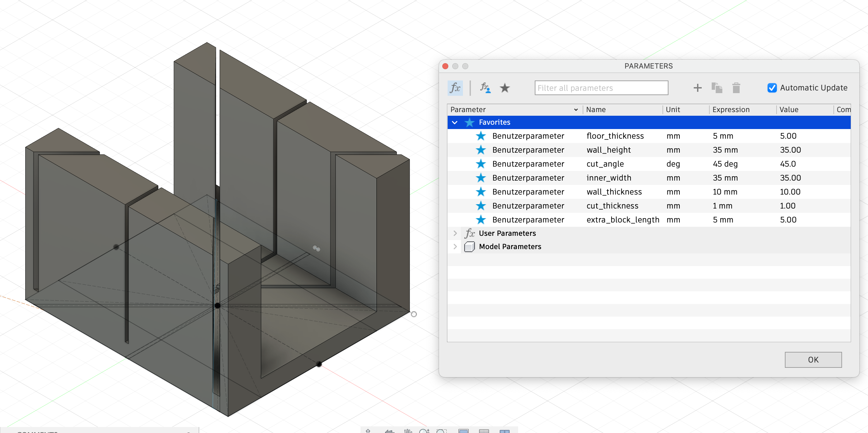Expand the User Parameters section
Image resolution: width=868 pixels, height=433 pixels.
pyautogui.click(x=455, y=233)
